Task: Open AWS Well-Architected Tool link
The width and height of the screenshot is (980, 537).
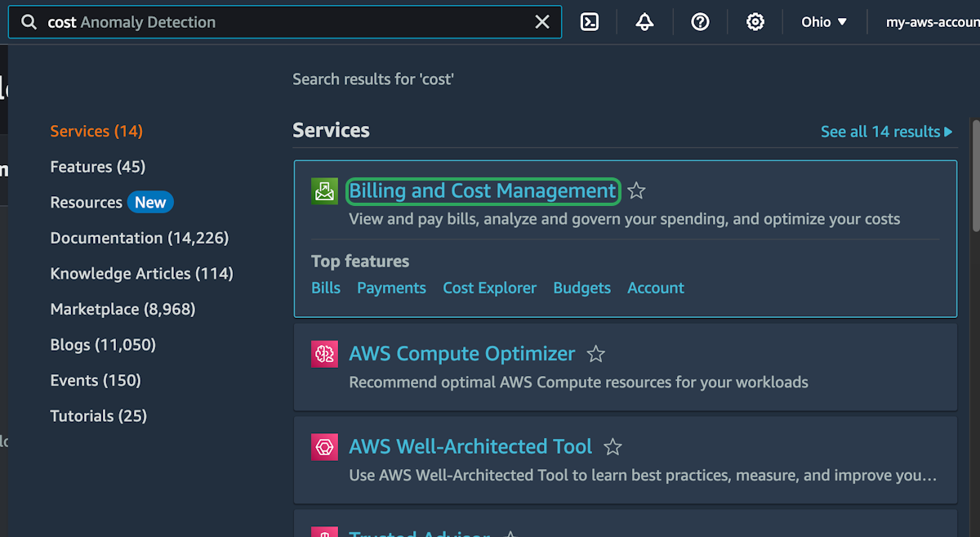Action: (x=470, y=447)
